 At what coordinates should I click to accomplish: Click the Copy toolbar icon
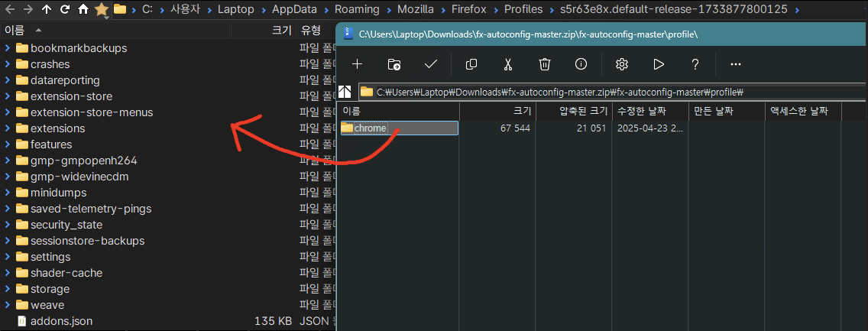(471, 64)
